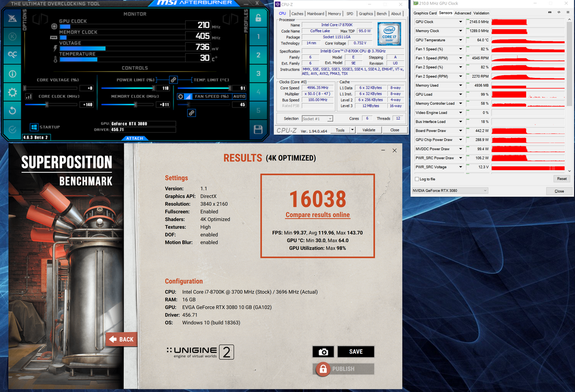This screenshot has height=392, width=575.
Task: Click the GPU chip icon beside GPU Clock
Action: pos(54,26)
